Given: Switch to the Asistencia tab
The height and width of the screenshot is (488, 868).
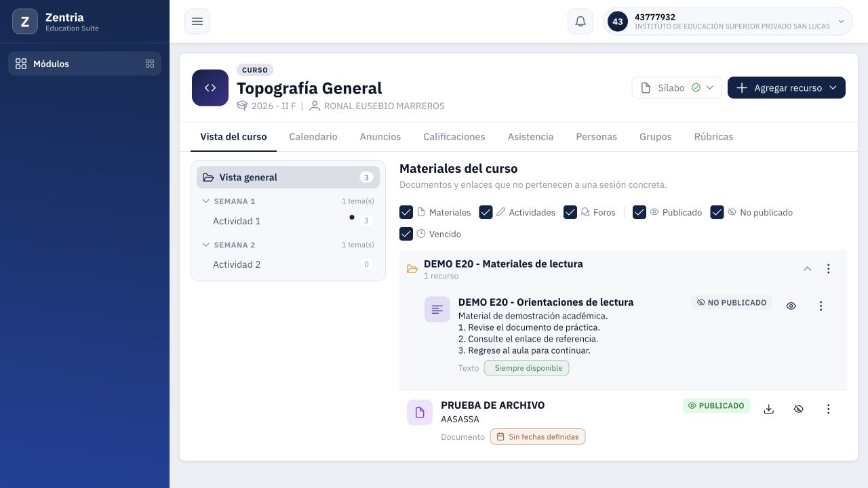Looking at the screenshot, I should (531, 136).
